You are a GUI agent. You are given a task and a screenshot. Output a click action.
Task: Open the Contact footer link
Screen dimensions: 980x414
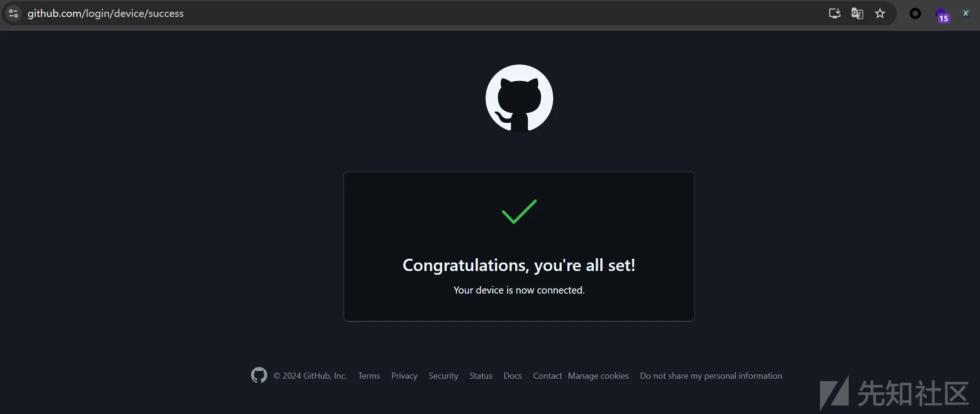click(548, 376)
